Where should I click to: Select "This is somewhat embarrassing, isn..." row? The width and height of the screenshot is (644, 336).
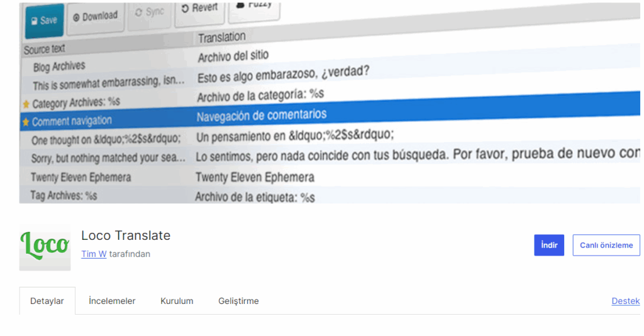108,83
